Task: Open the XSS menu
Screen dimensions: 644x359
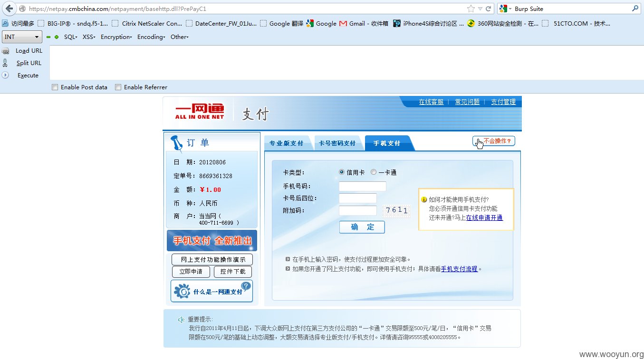Action: (89, 37)
